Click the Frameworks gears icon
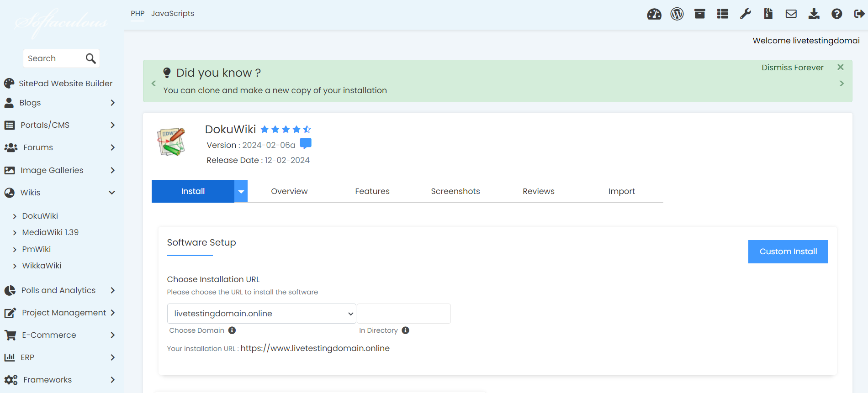 [11, 380]
